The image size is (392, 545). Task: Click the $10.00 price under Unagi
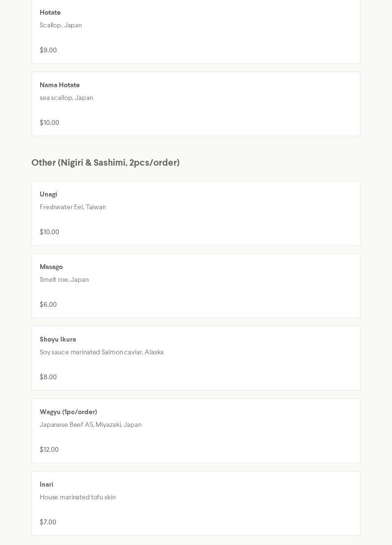pos(49,232)
